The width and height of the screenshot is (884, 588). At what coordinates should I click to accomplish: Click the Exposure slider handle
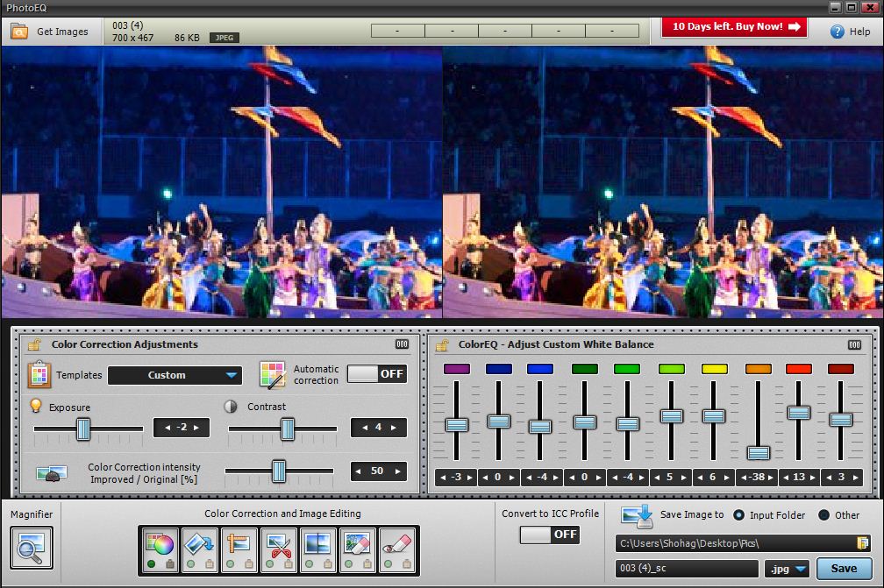[x=83, y=429]
